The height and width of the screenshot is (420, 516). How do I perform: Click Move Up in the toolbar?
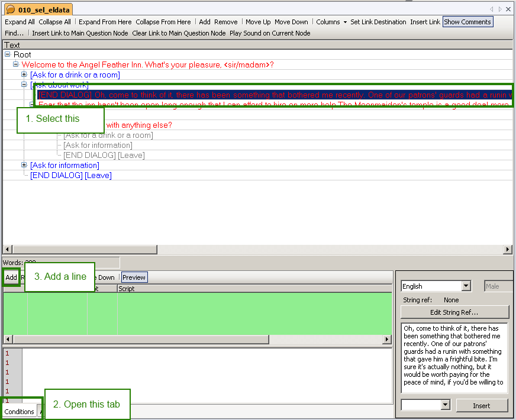pos(258,22)
